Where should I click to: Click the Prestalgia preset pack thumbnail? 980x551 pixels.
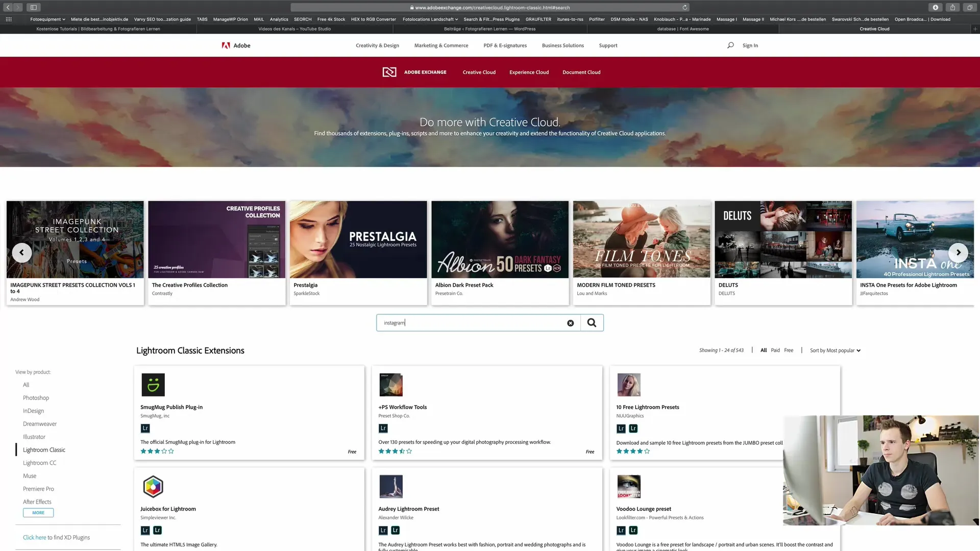pyautogui.click(x=359, y=239)
